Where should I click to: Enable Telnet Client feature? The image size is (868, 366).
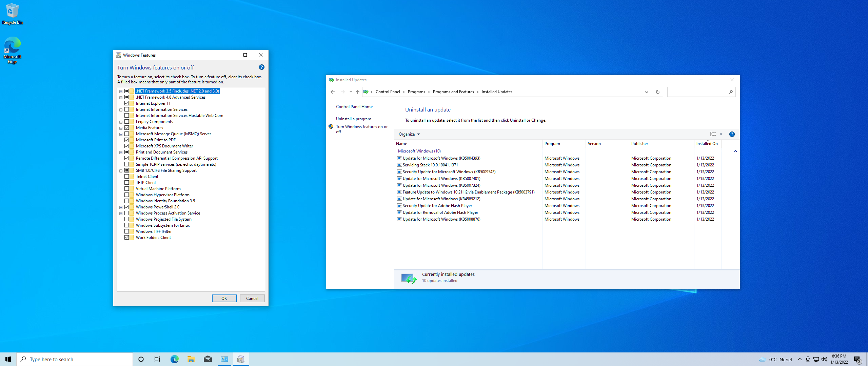click(x=126, y=177)
